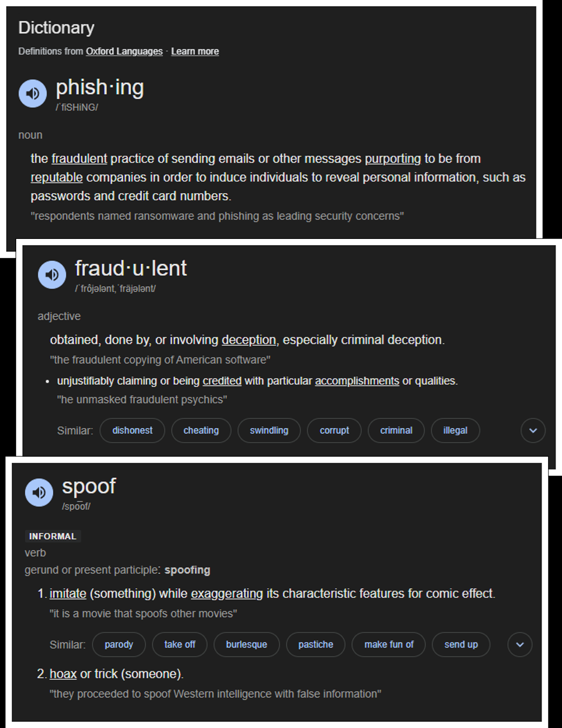Click the 'make fun of' synonym chip
Screen dimensions: 562x728
point(389,644)
